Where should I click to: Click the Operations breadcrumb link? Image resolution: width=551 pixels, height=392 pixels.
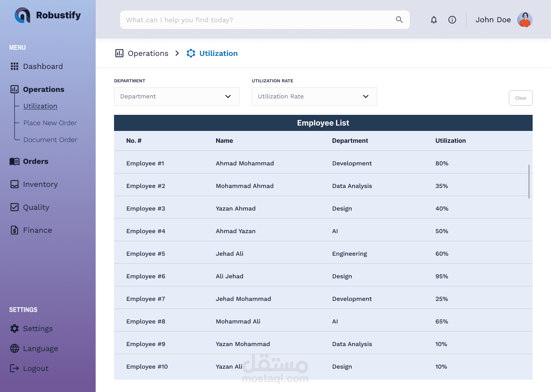tap(148, 53)
